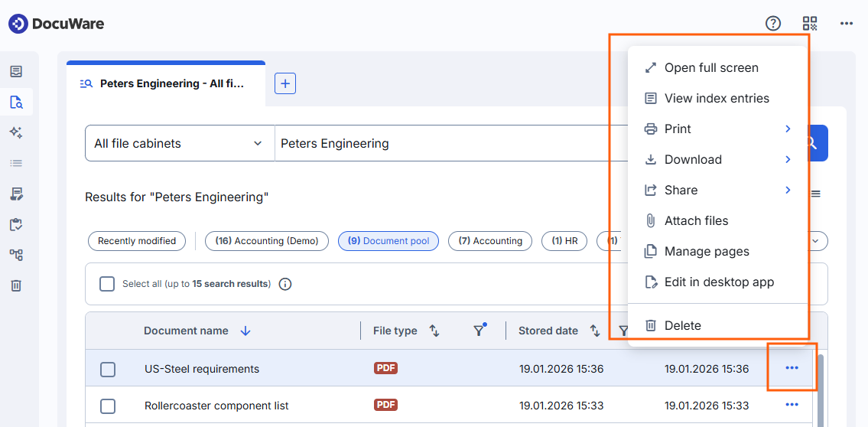Image resolution: width=868 pixels, height=427 pixels.
Task: Open the Stored date filter funnel
Action: 624,331
